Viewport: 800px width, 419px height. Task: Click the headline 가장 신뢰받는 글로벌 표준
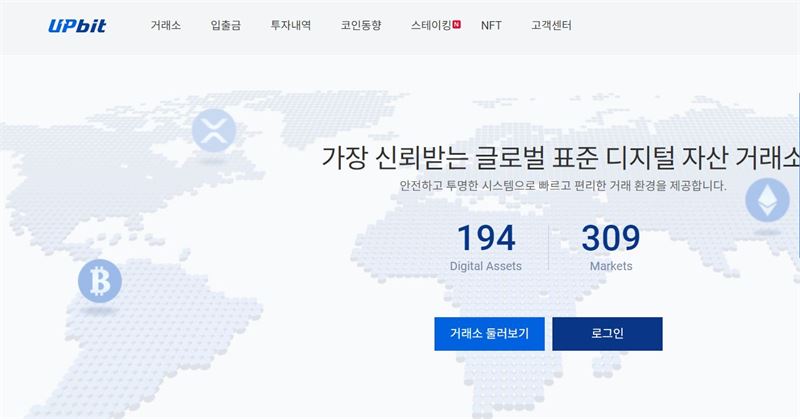point(460,157)
